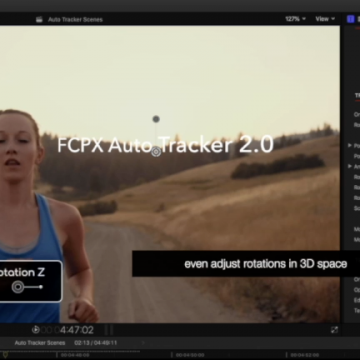Toggle full-screen viewer with the expand arrows icon
The height and width of the screenshot is (360, 360).
click(x=334, y=330)
